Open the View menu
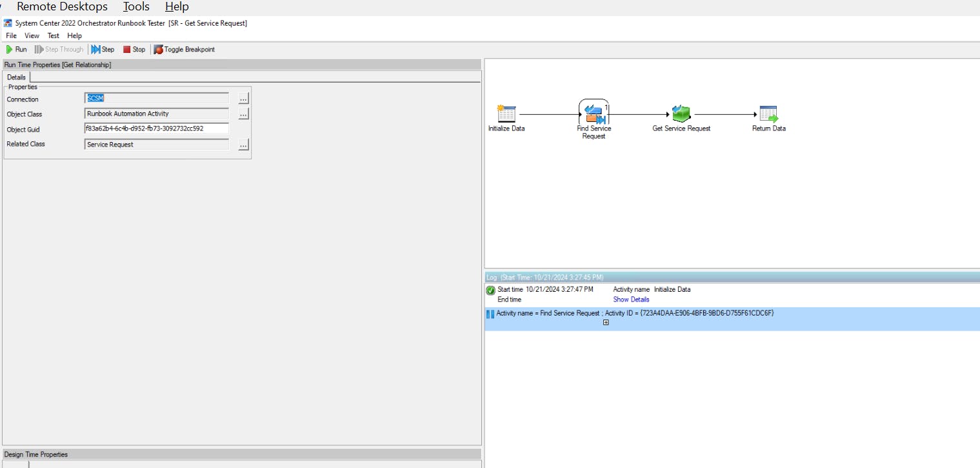Image resolution: width=980 pixels, height=468 pixels. pos(32,36)
